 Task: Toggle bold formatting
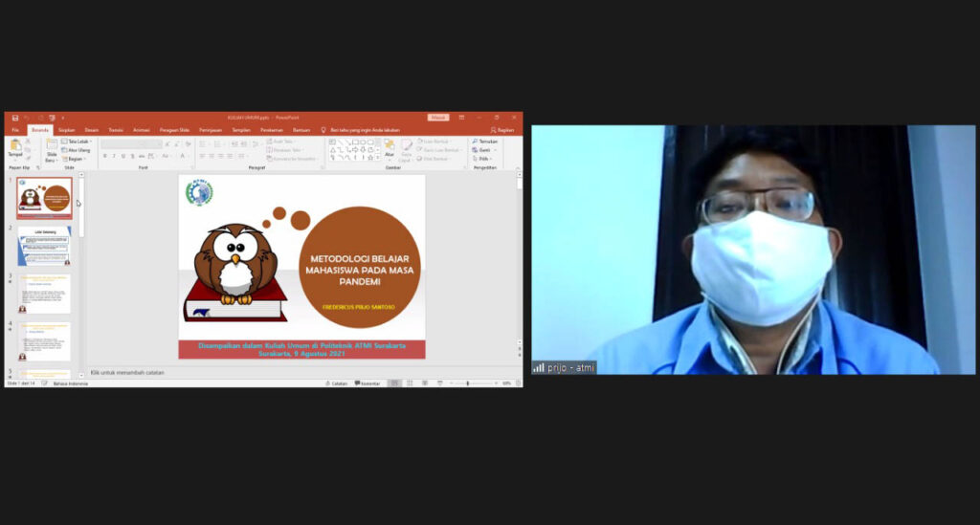pos(105,156)
